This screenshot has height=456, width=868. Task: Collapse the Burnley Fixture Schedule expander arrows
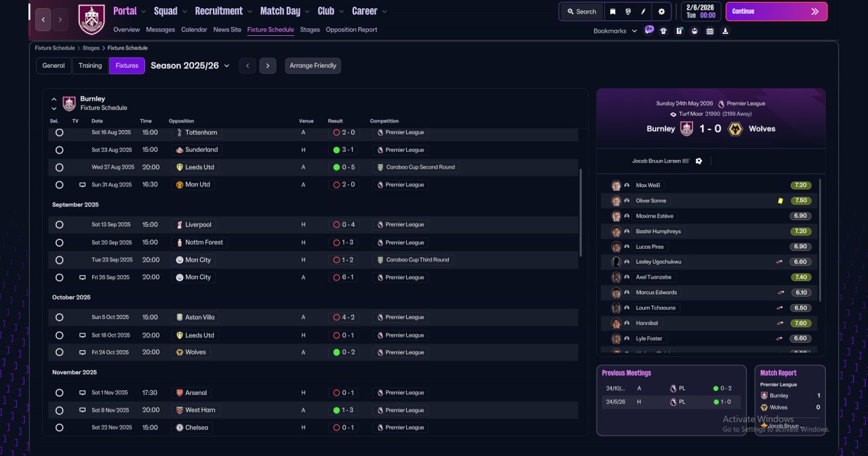coord(54,104)
